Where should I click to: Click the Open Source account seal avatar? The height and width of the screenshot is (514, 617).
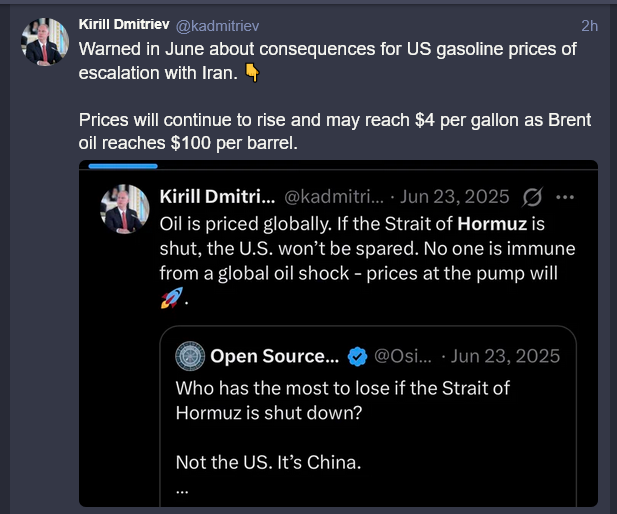tap(190, 356)
